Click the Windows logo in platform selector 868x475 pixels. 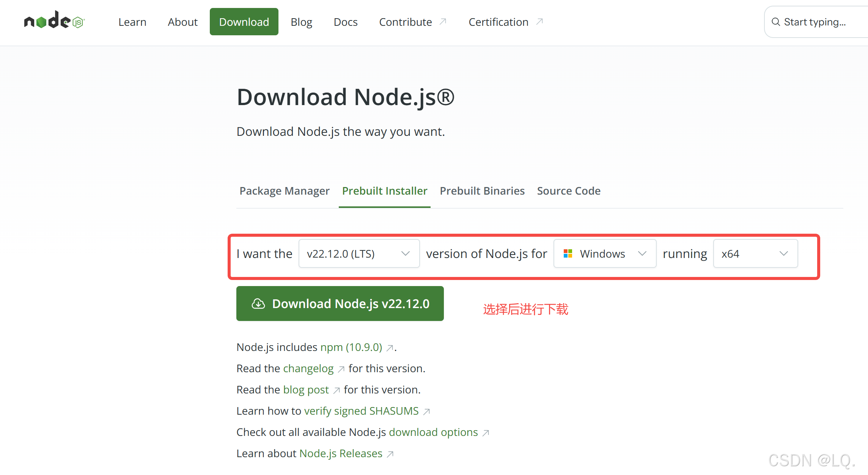point(568,253)
